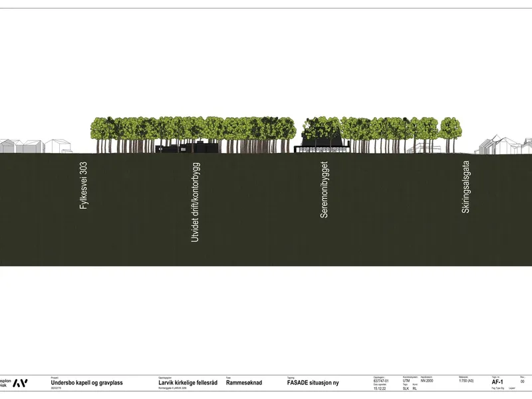Viewport: 532px width, 399px height.
Task: Click project title "Undersbo kapell og gravplass"
Action: point(87,383)
